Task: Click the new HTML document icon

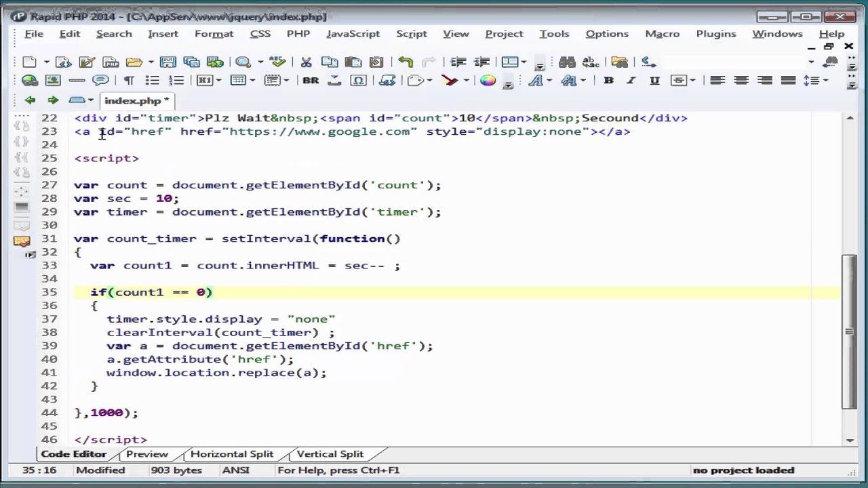Action: [64, 62]
